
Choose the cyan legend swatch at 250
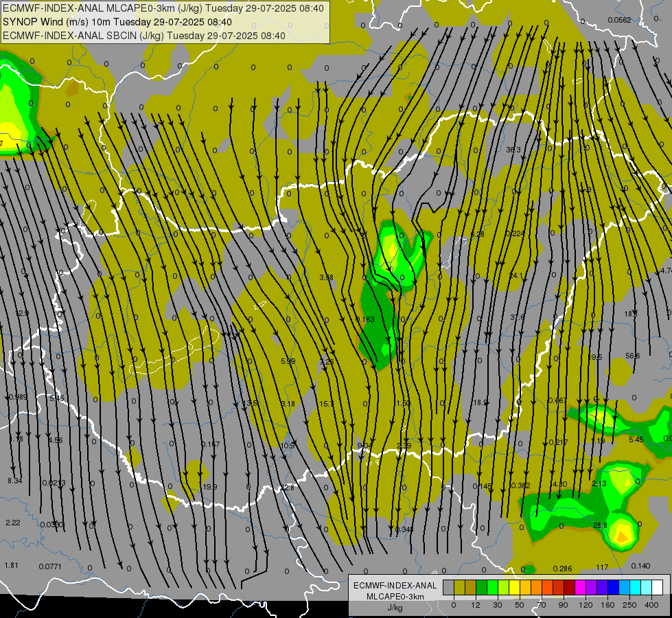coord(636,587)
